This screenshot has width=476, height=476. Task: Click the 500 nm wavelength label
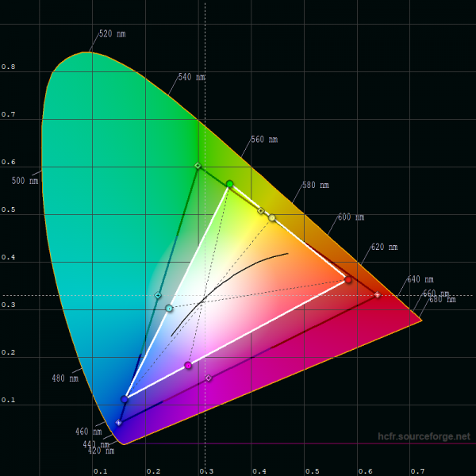coord(24,181)
